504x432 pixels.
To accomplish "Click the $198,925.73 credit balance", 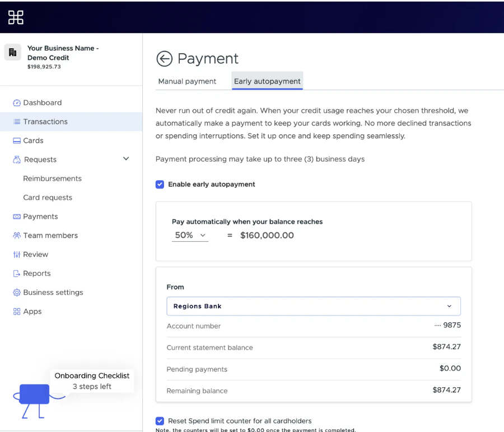I will [x=44, y=67].
